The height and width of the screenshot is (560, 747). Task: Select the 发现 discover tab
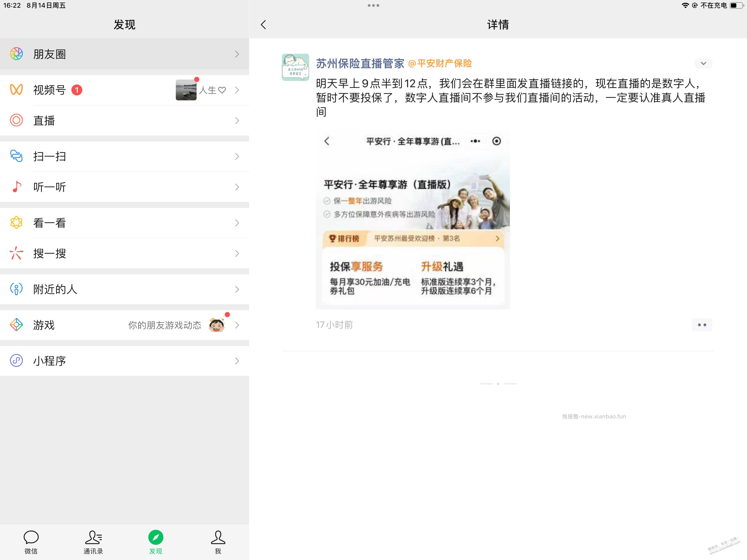tap(156, 542)
